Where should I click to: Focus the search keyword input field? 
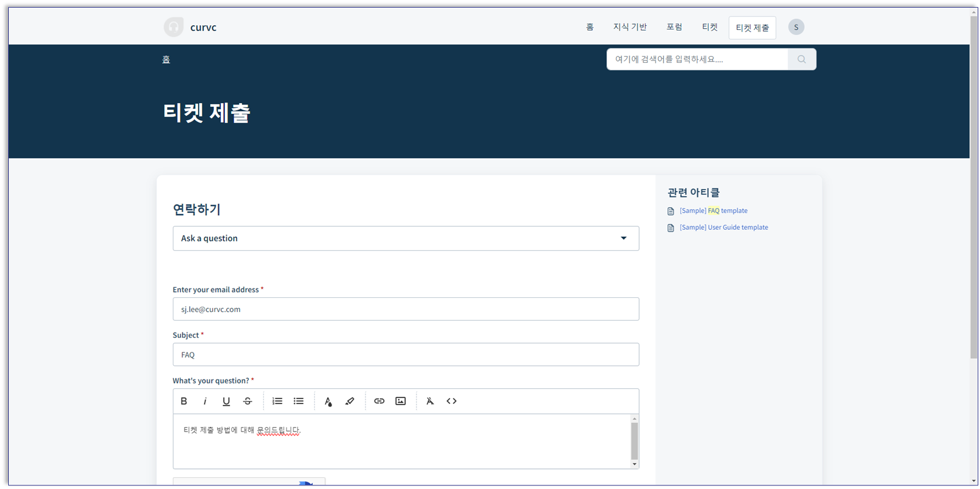click(x=697, y=59)
